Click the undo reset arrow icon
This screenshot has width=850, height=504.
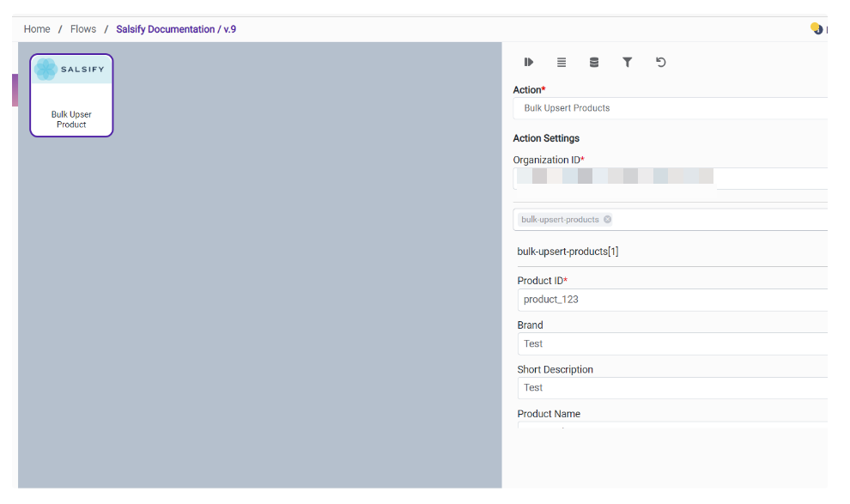coord(660,63)
